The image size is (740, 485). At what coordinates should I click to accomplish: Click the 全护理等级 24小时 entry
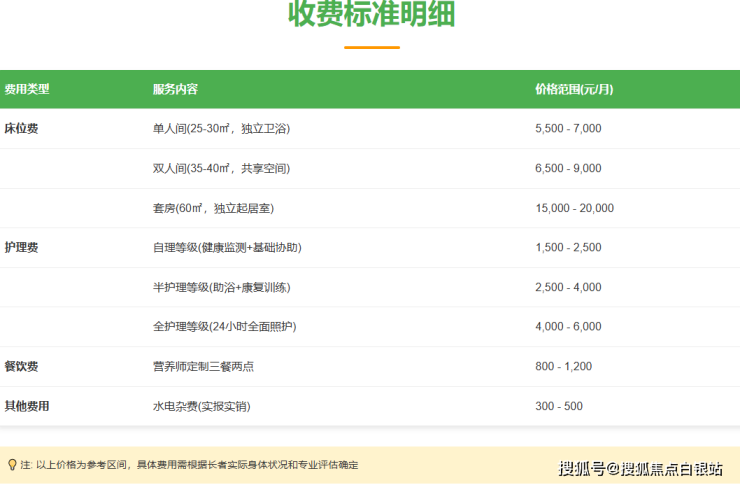[224, 326]
